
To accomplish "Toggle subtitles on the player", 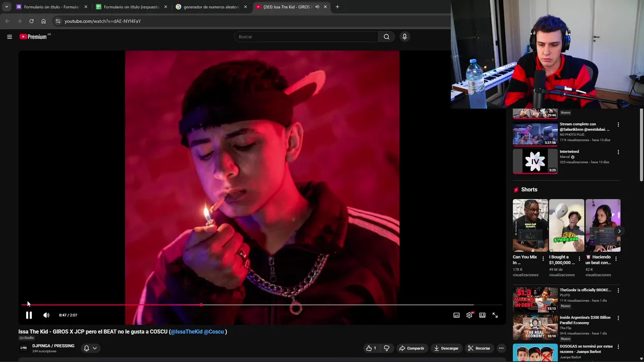I will pos(456,315).
